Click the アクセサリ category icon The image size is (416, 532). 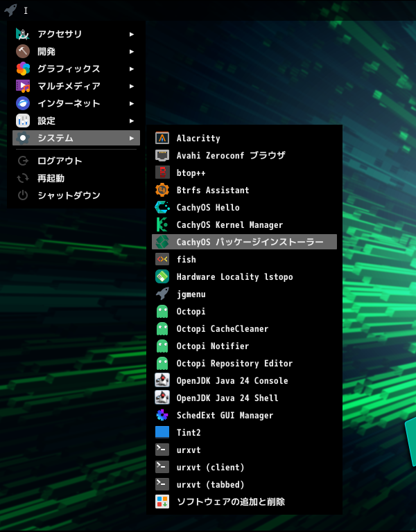(23, 34)
